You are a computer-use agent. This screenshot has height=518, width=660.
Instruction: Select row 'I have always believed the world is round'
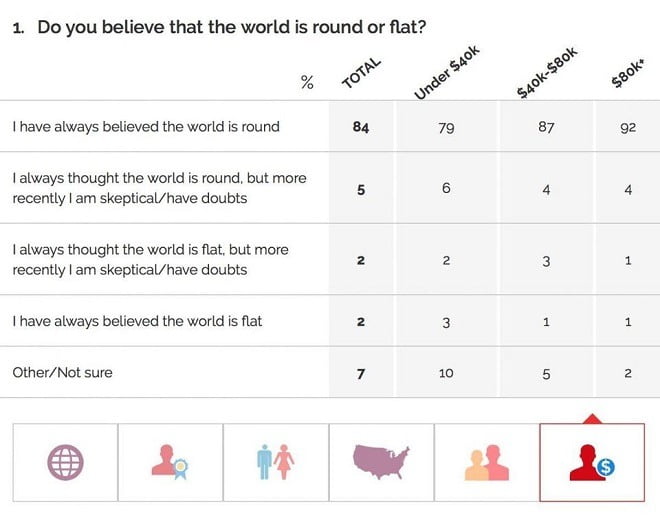[330, 126]
